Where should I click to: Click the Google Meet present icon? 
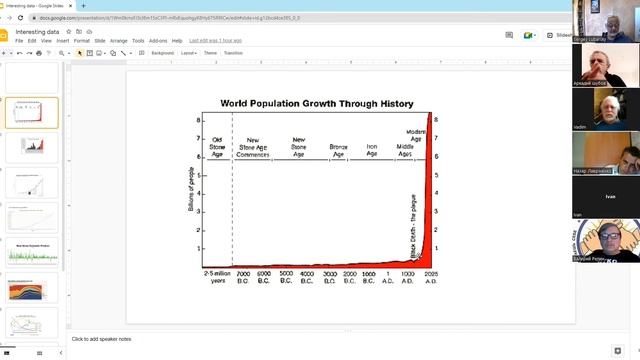click(x=527, y=36)
